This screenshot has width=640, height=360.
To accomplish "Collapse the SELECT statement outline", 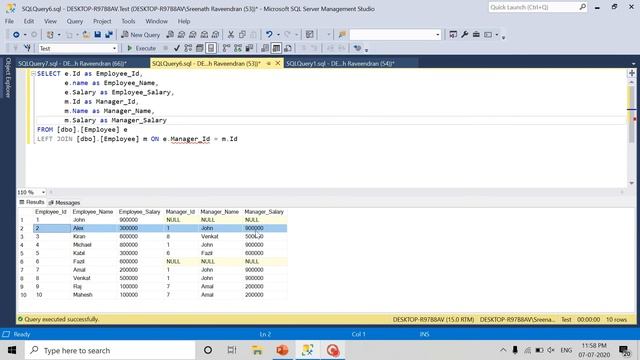I will click(x=33, y=73).
